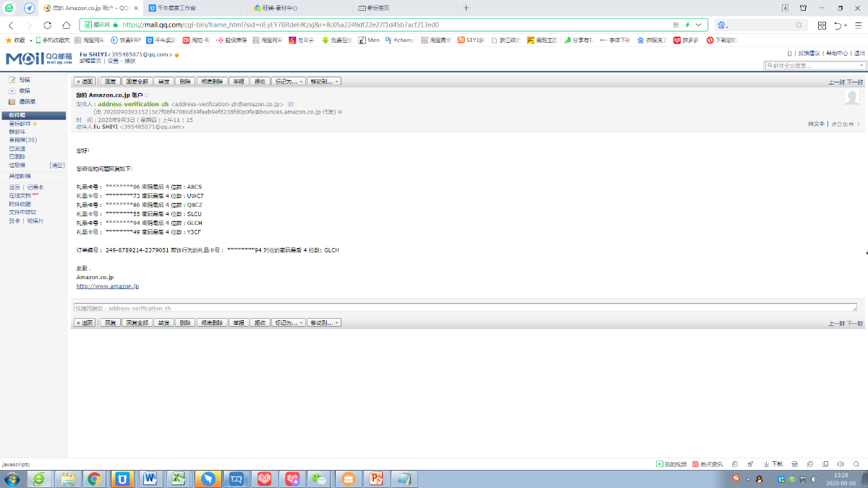Open 帮助中心 help link

click(836, 53)
